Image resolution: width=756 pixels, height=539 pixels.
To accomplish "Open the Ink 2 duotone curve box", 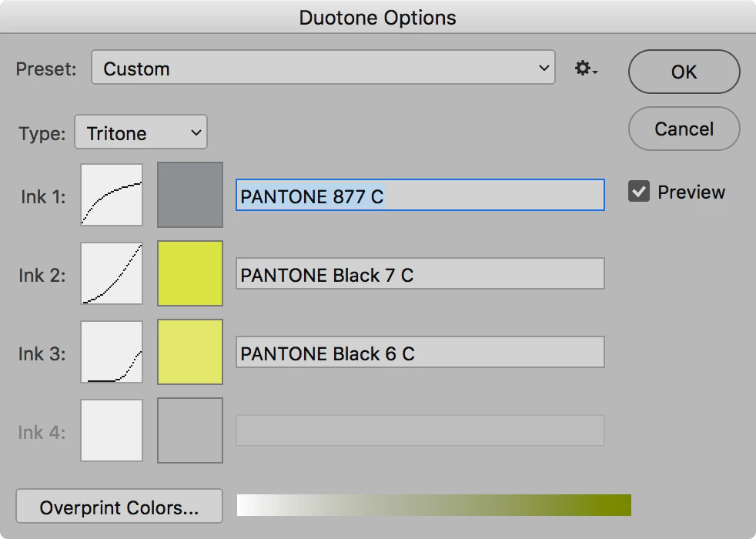I will pos(112,273).
